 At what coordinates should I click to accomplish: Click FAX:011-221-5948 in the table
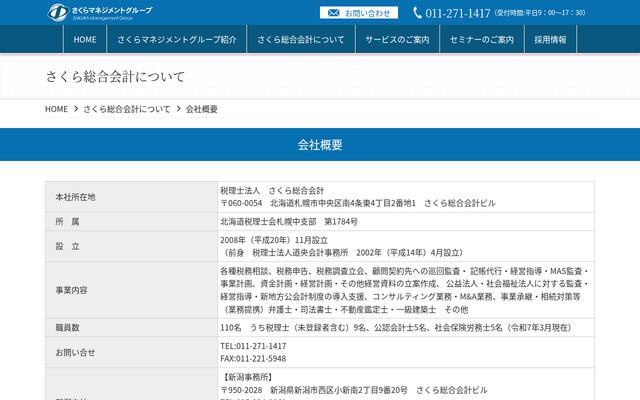pyautogui.click(x=253, y=359)
